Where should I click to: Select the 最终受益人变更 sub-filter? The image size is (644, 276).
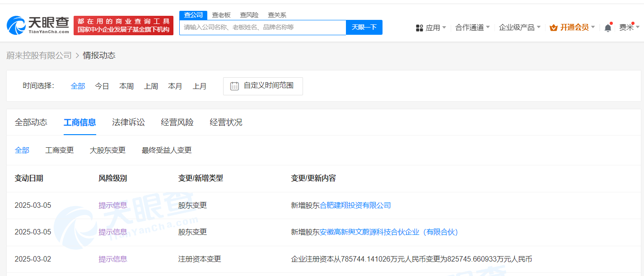pos(167,150)
